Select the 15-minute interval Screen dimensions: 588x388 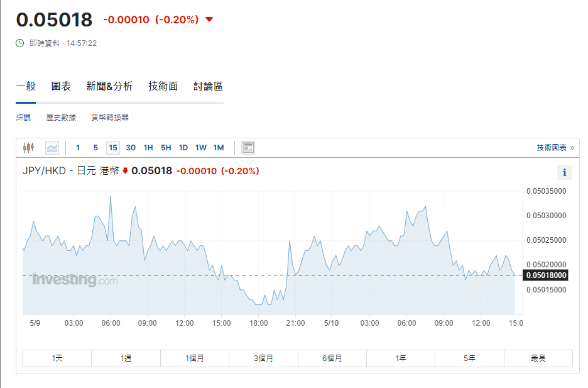coord(113,148)
